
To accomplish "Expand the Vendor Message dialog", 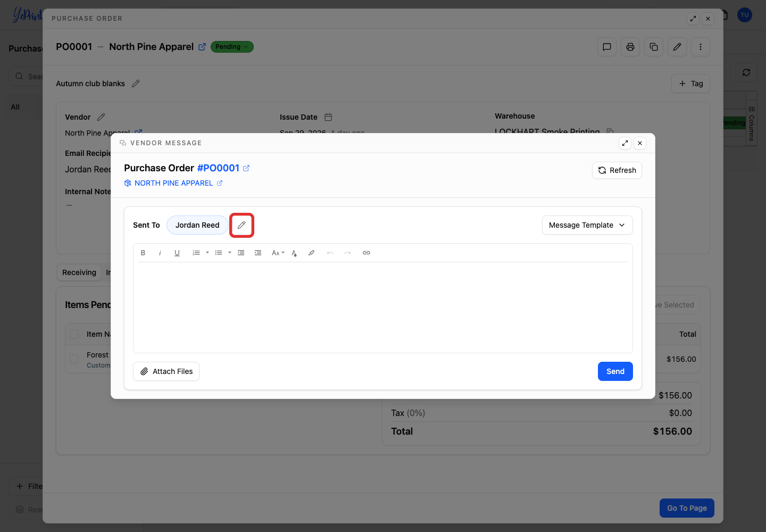I will pyautogui.click(x=625, y=143).
